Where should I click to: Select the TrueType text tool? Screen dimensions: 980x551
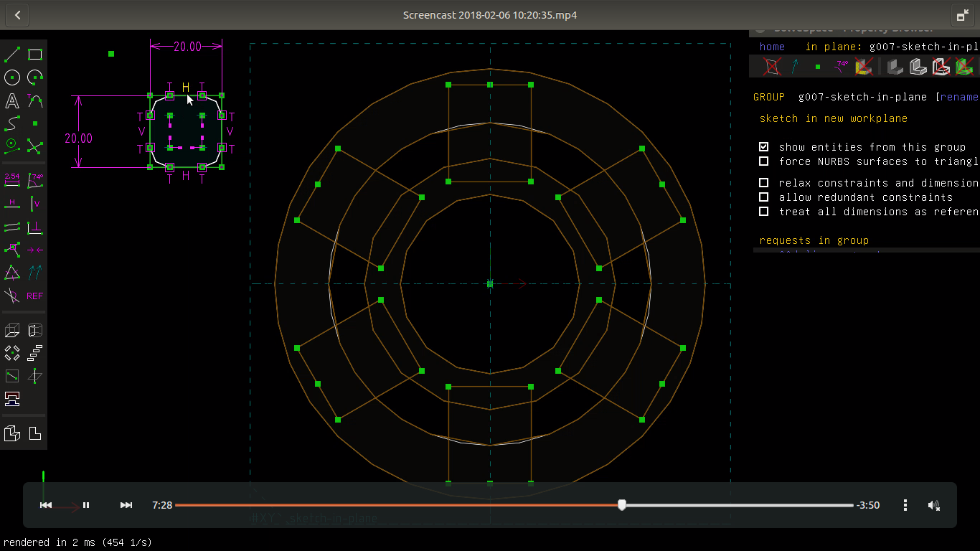12,100
